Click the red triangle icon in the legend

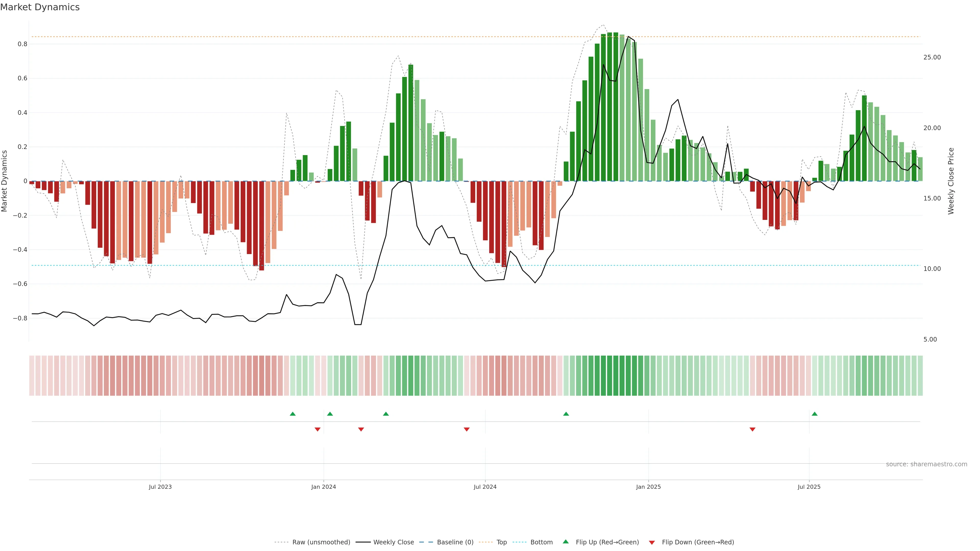(652, 543)
